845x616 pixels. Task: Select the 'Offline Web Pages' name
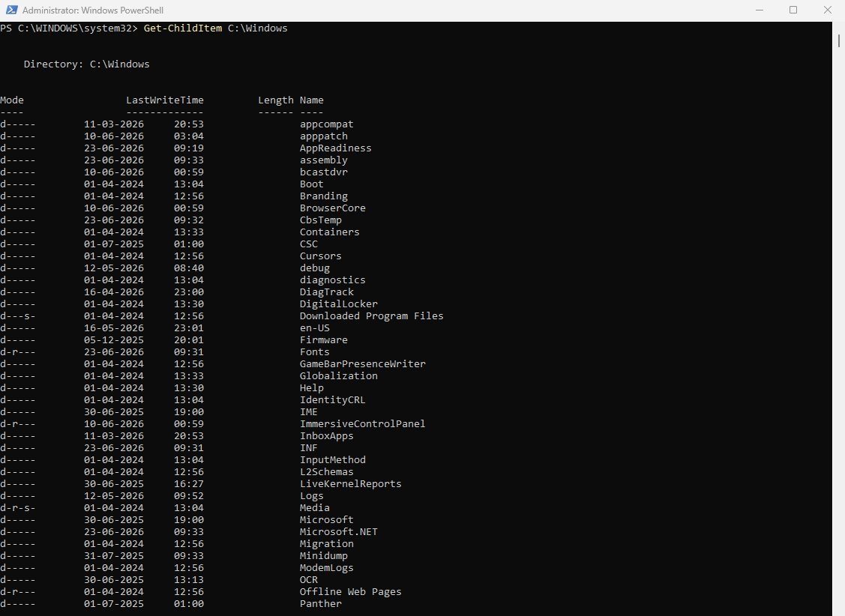click(350, 592)
